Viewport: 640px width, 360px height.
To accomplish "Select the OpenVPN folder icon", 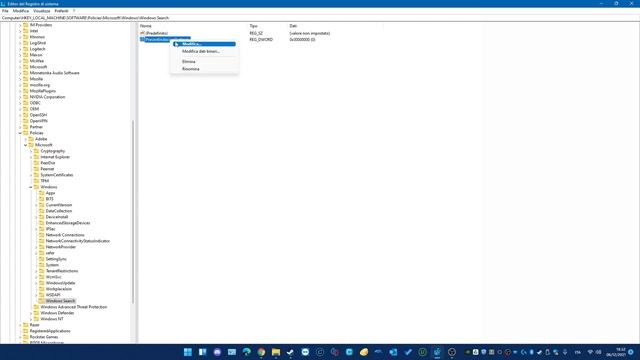I will [25, 121].
